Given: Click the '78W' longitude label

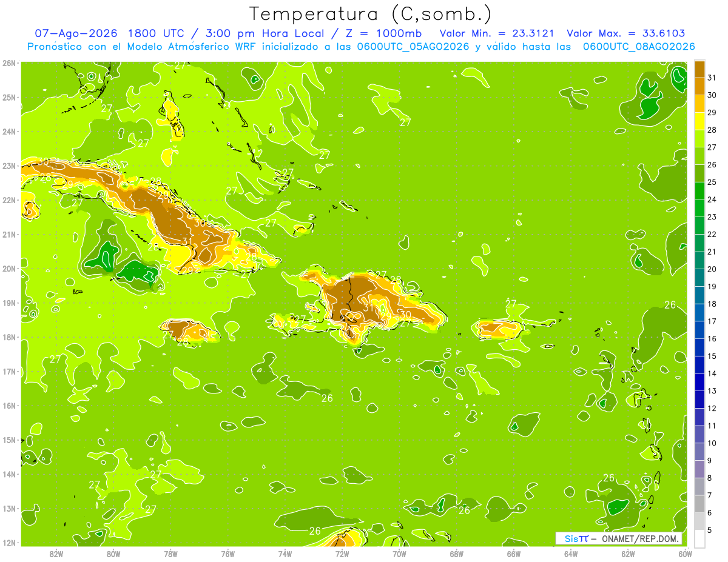Looking at the screenshot, I should tap(170, 554).
